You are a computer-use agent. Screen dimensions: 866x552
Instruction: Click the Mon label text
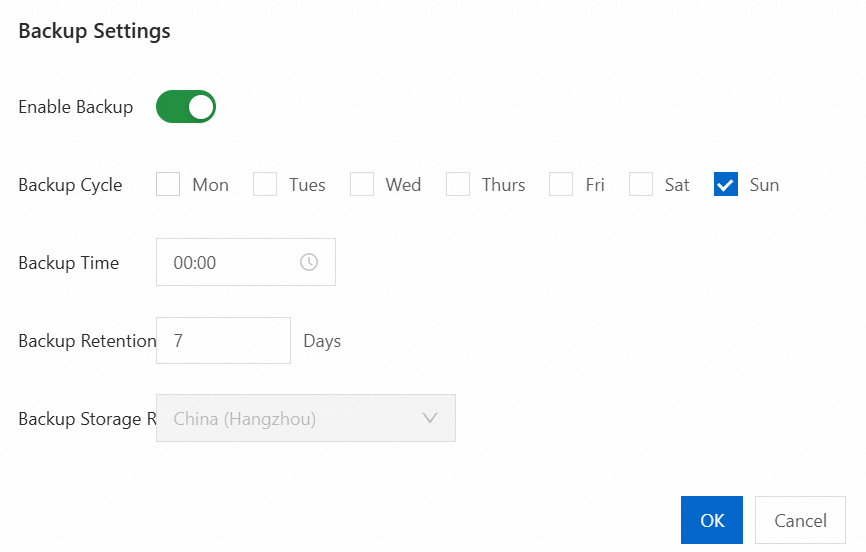pyautogui.click(x=210, y=185)
